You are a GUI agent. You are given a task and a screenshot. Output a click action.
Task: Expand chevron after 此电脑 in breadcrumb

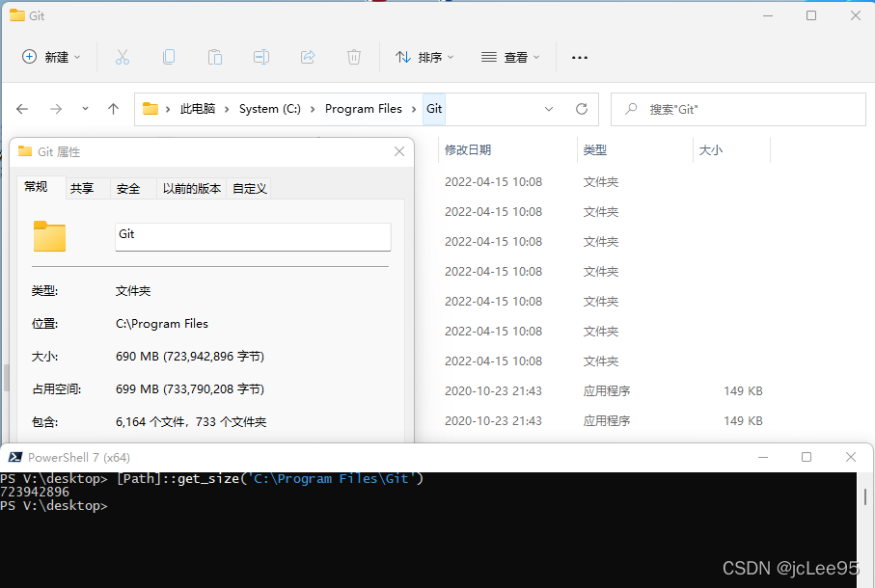[x=227, y=109]
